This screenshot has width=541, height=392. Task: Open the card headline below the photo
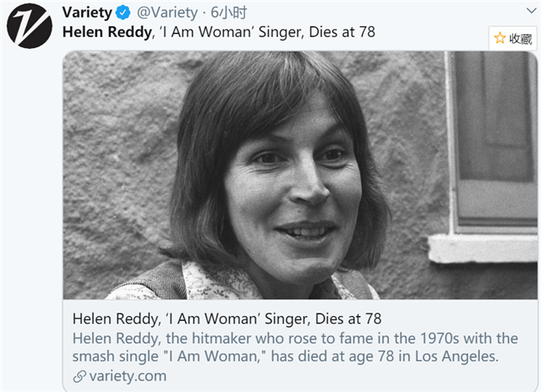227,318
